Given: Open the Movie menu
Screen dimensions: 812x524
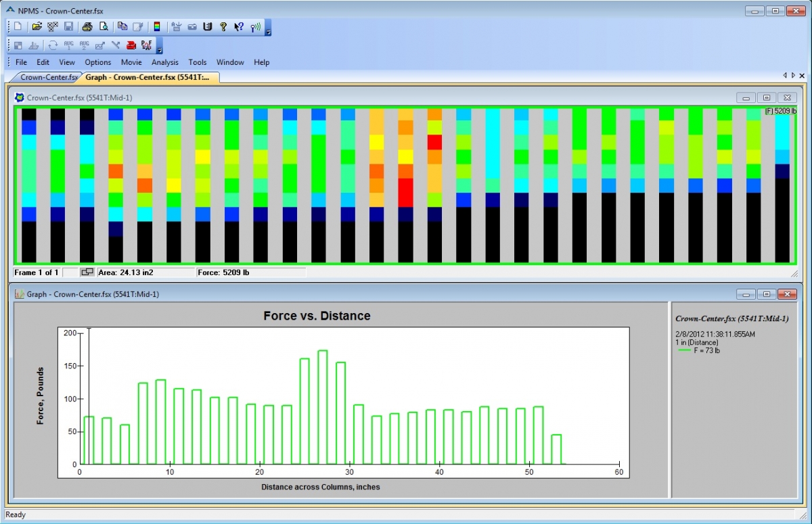Looking at the screenshot, I should [x=131, y=62].
